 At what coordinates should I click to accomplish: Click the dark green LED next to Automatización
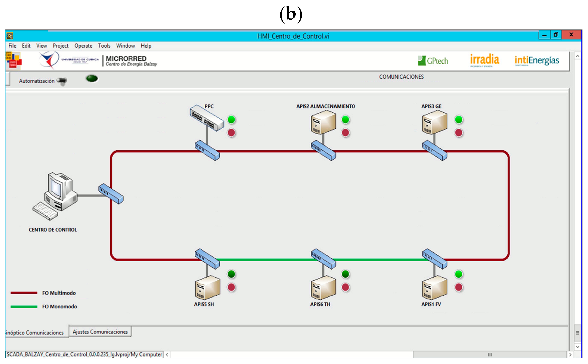(92, 78)
